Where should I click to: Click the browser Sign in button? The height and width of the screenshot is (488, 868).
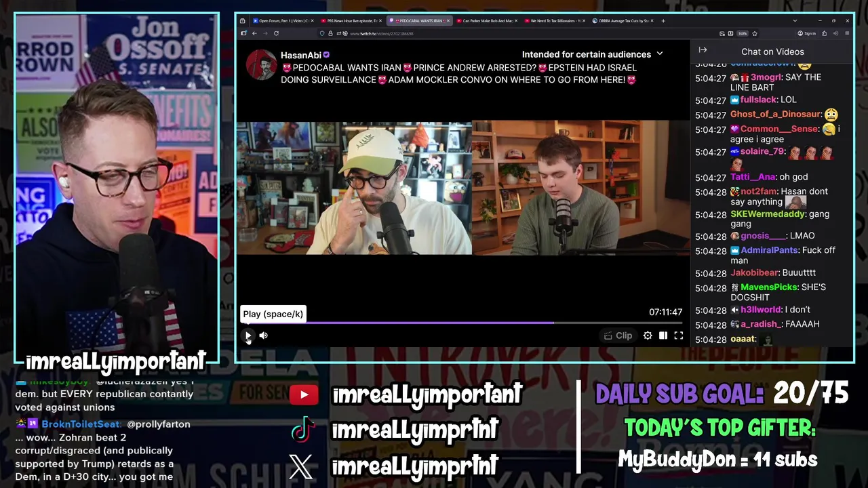pyautogui.click(x=806, y=33)
